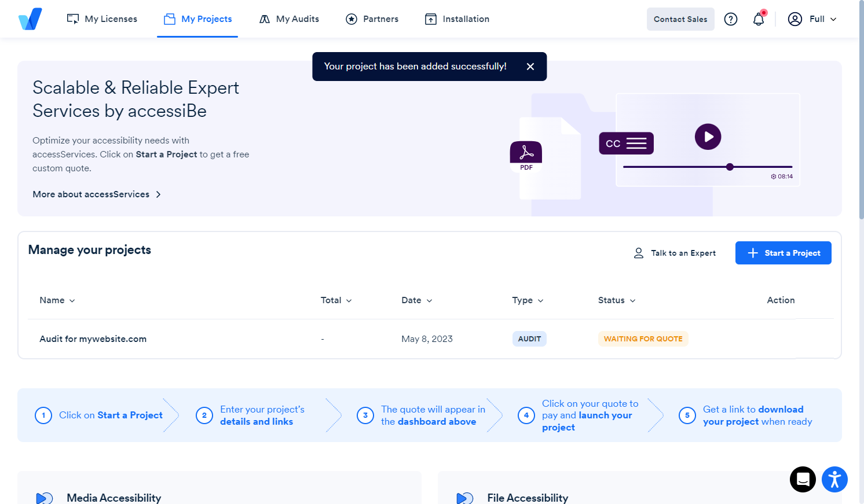The image size is (864, 504).
Task: Click the Start a Project button
Action: 783,253
